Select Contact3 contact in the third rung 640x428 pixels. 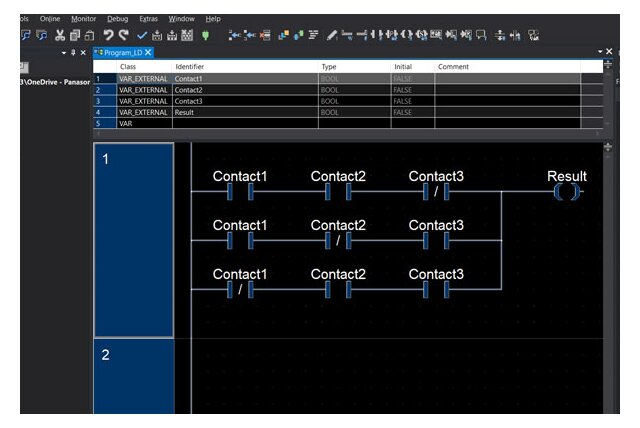pos(436,289)
